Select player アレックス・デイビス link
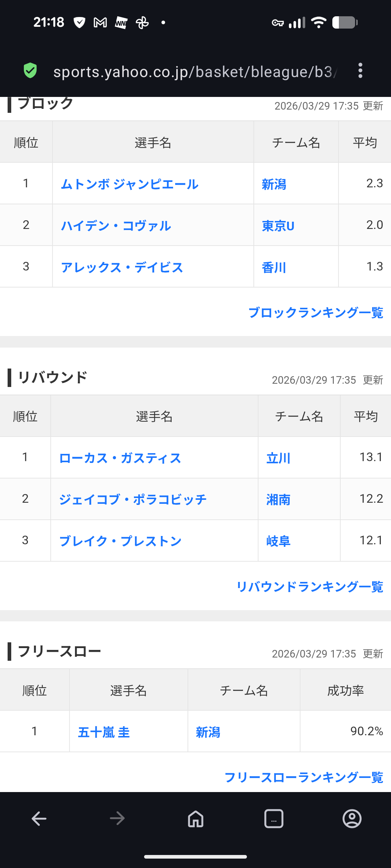 (122, 267)
